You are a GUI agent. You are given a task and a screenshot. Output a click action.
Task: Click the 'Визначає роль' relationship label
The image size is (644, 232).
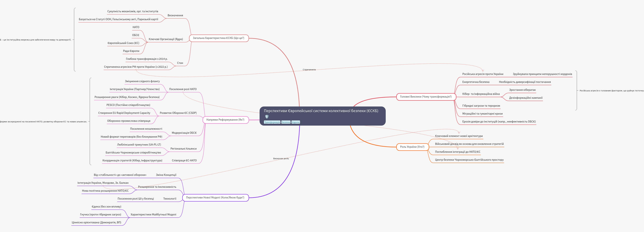point(281,159)
